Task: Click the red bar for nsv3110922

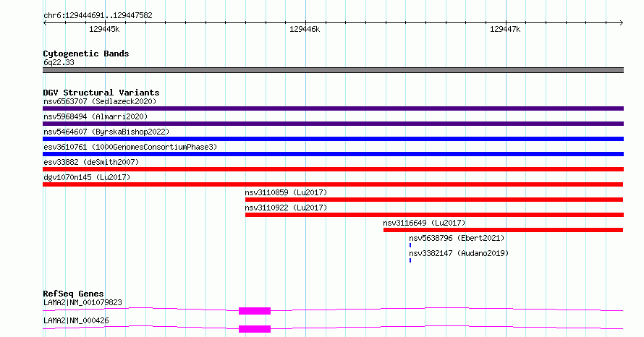Action: coord(435,215)
